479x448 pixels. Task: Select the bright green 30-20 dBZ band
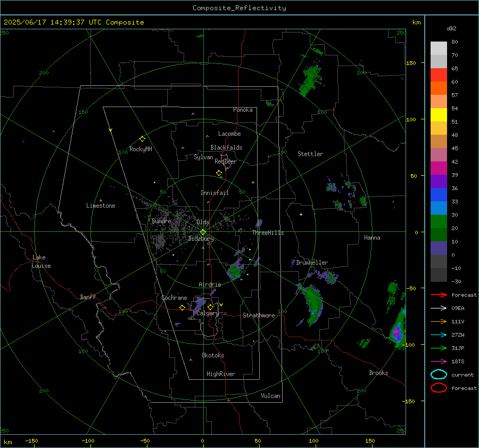439,222
